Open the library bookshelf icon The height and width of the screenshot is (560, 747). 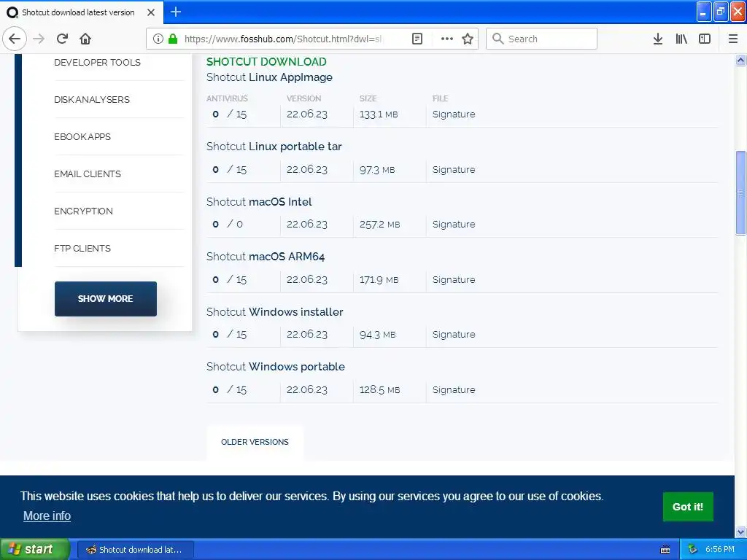(x=681, y=39)
